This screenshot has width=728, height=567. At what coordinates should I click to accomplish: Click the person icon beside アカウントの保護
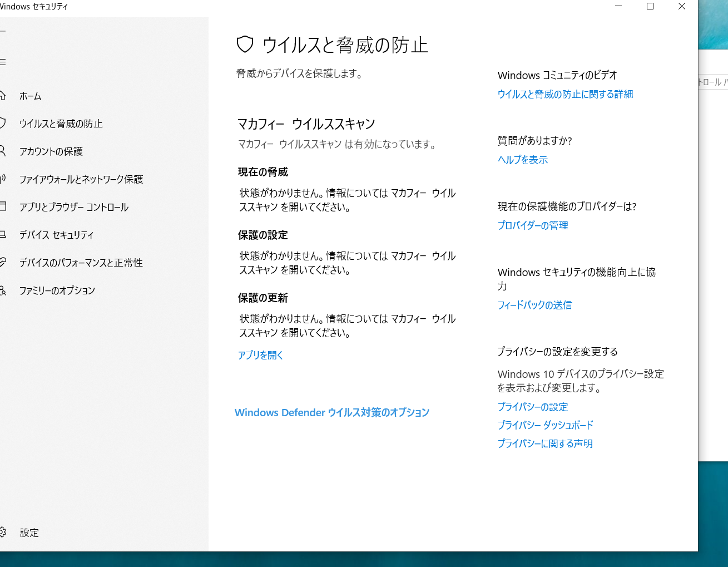[x=2, y=151]
